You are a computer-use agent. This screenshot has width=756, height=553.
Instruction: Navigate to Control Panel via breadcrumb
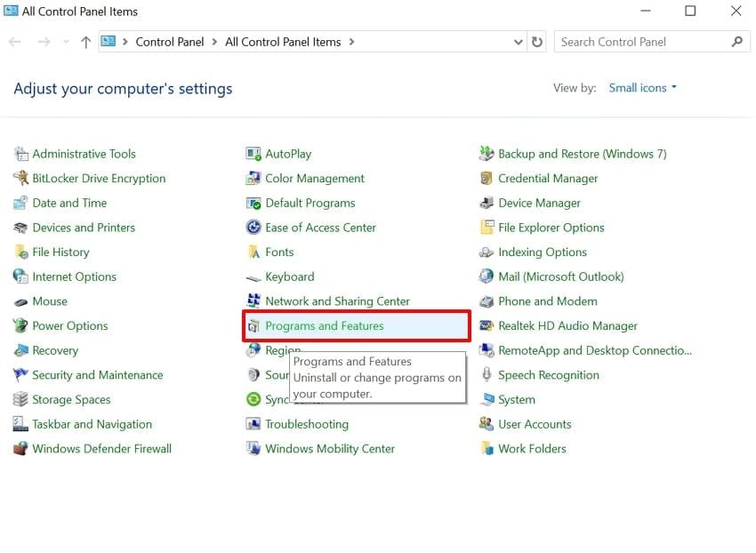(169, 41)
